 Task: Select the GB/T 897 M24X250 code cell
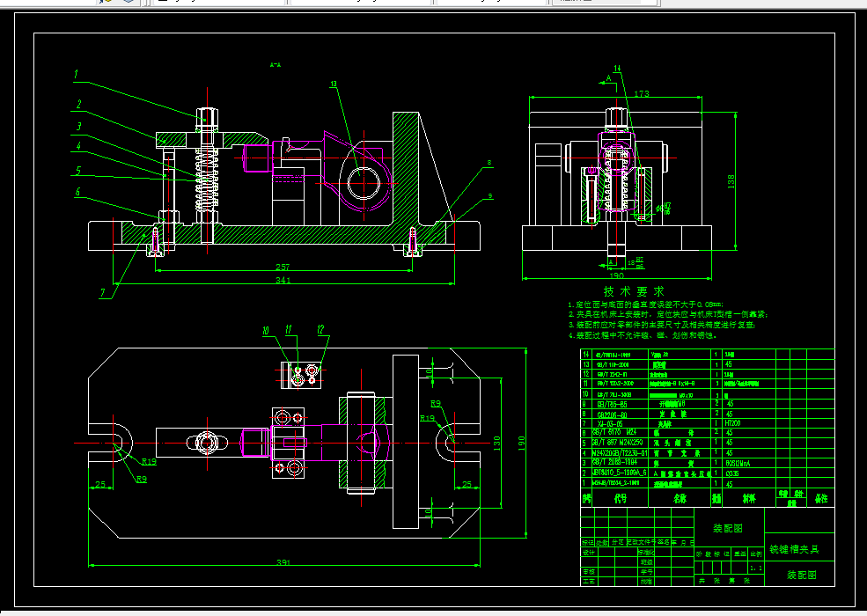pos(618,443)
